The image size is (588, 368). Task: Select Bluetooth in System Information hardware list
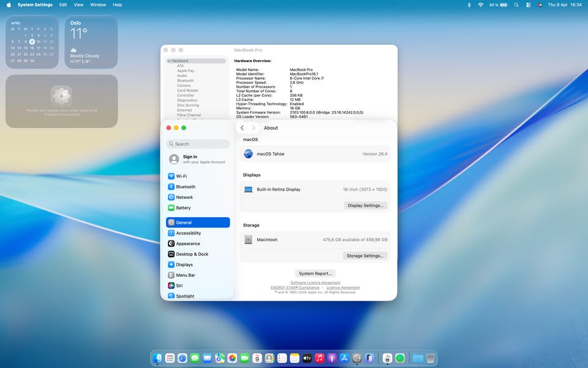185,80
